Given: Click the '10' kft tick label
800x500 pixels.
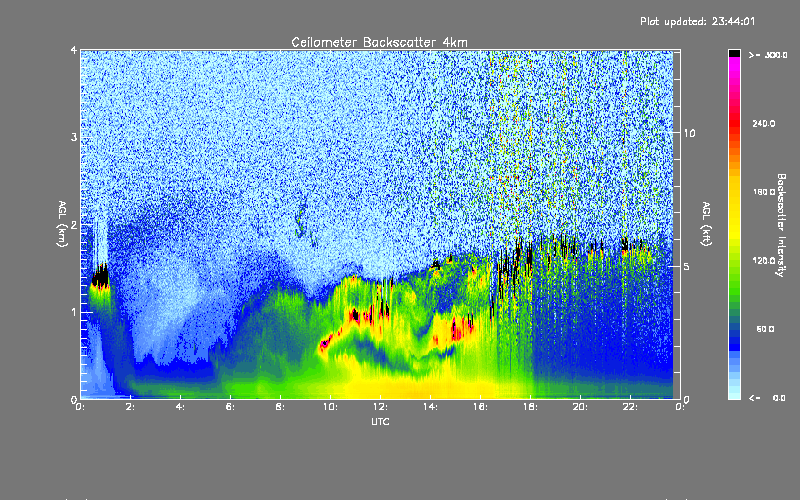Looking at the screenshot, I should coord(689,133).
